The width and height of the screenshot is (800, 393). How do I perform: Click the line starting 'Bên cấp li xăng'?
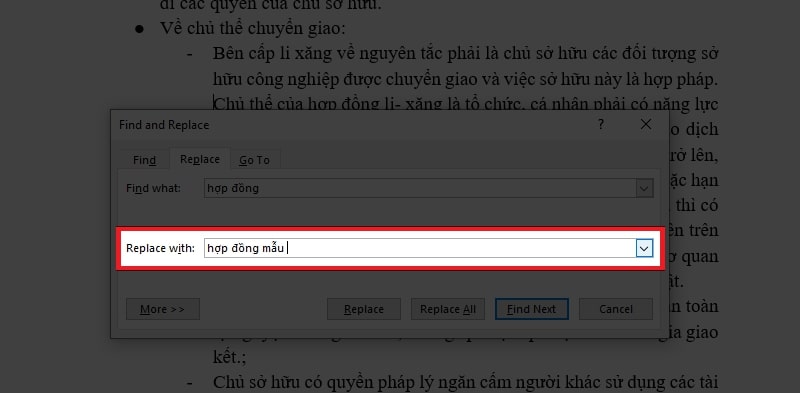pyautogui.click(x=465, y=53)
